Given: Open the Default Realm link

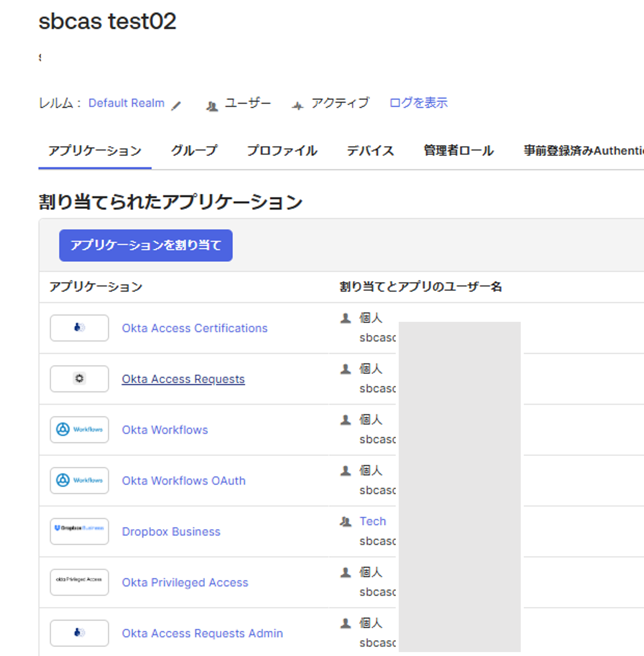Looking at the screenshot, I should click(x=126, y=103).
